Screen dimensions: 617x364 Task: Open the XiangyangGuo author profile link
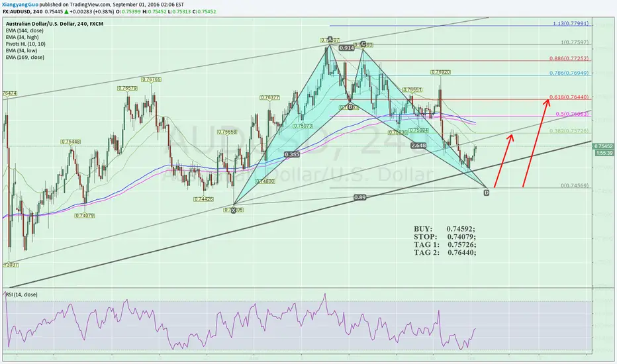coord(21,5)
